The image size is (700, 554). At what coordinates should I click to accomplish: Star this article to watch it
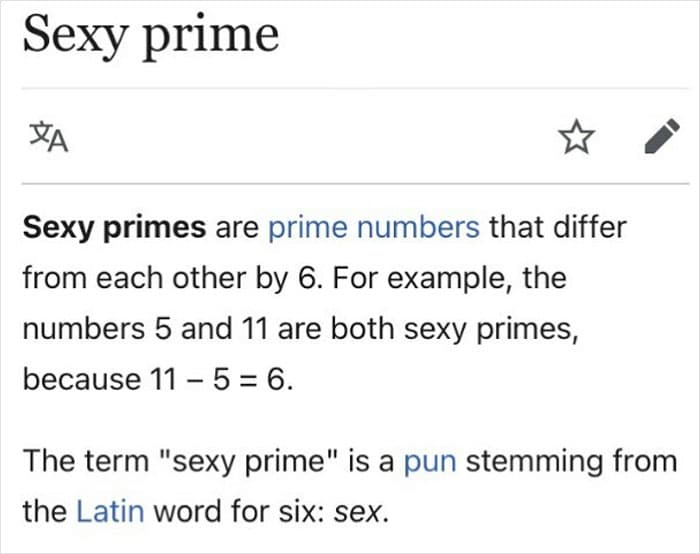[577, 137]
